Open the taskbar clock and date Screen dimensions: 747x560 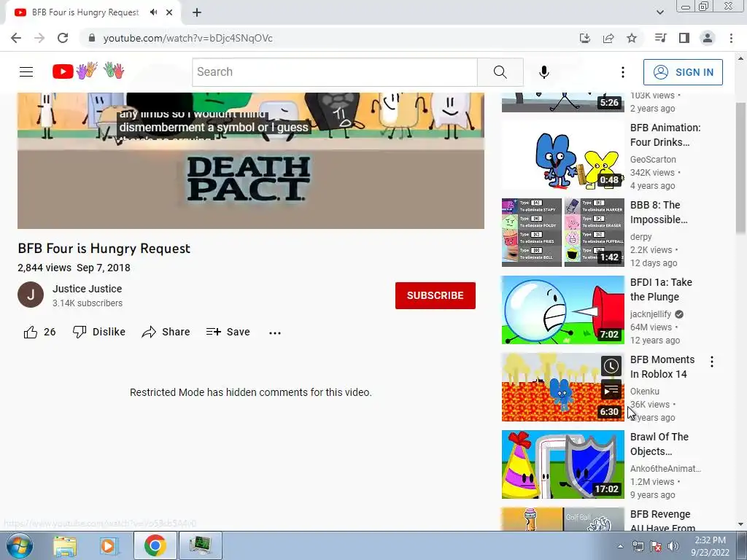(710, 546)
